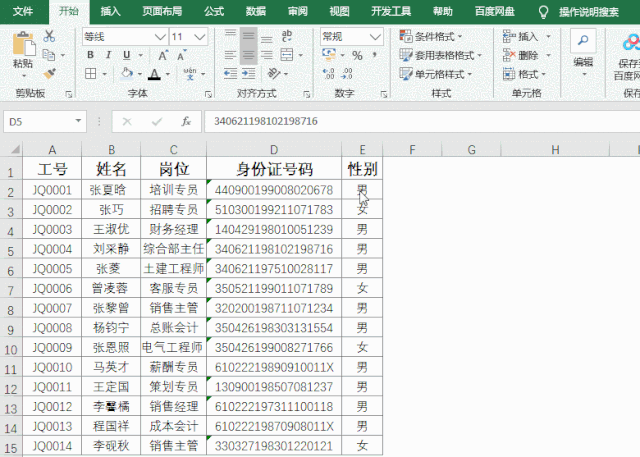Click the Copy icon
This screenshot has height=457, width=640.
pyautogui.click(x=49, y=55)
